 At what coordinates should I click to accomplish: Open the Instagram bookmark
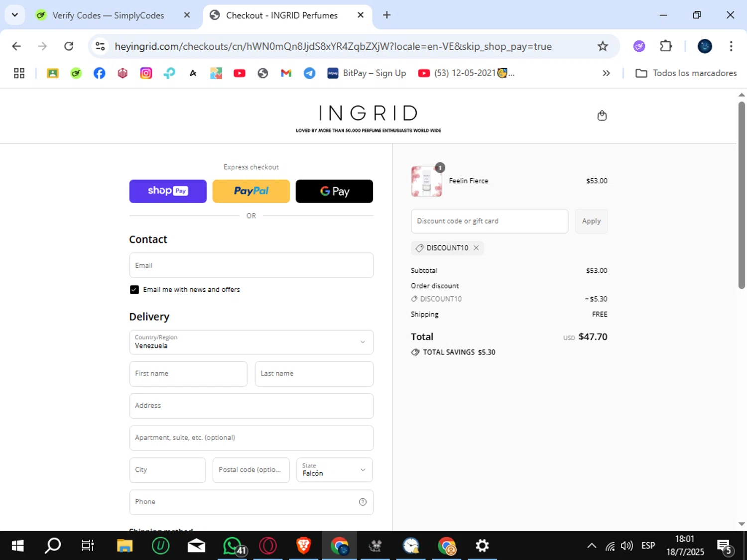(146, 73)
